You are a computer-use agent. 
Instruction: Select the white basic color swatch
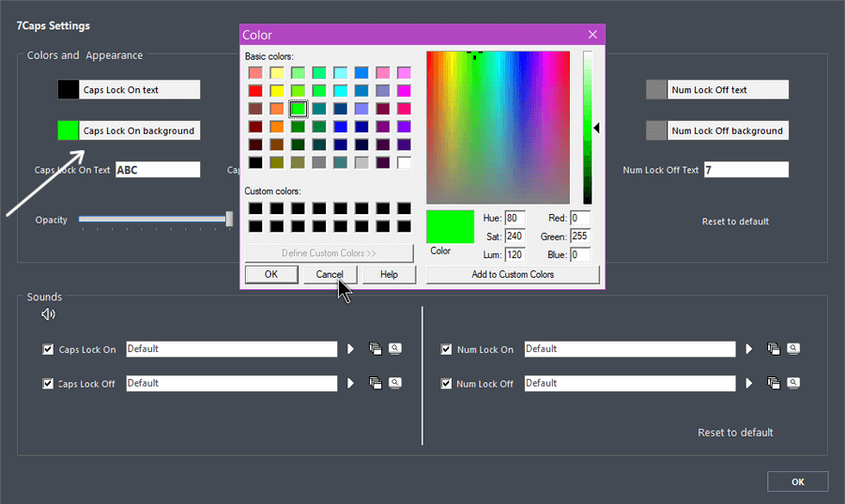(x=404, y=162)
